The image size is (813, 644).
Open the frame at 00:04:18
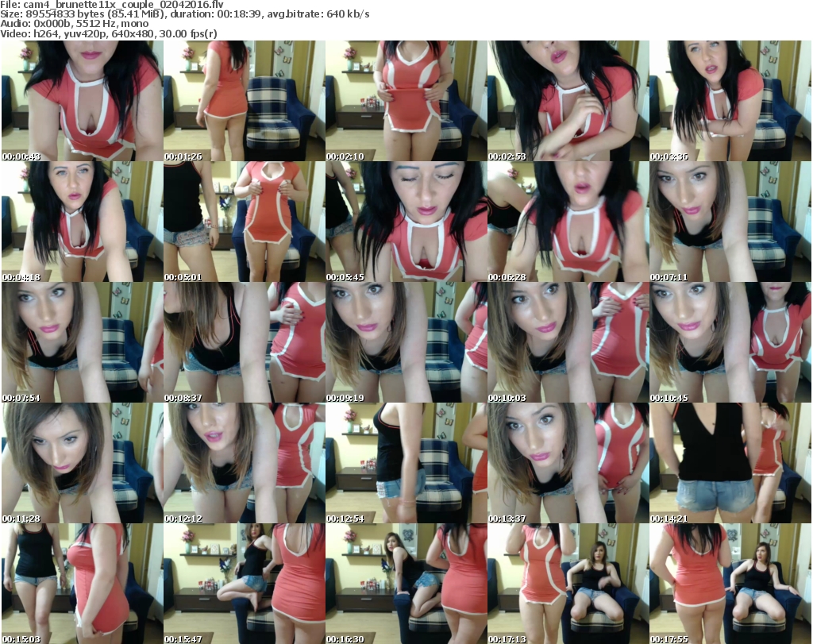pyautogui.click(x=82, y=222)
